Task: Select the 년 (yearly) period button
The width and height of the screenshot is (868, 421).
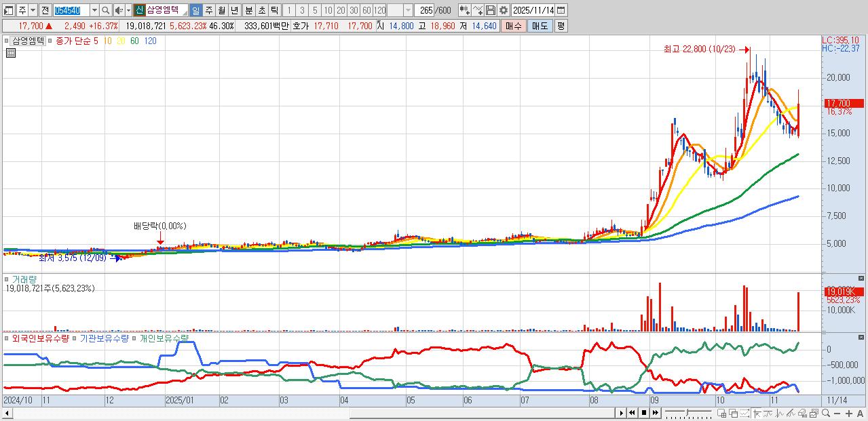Action: pos(234,10)
